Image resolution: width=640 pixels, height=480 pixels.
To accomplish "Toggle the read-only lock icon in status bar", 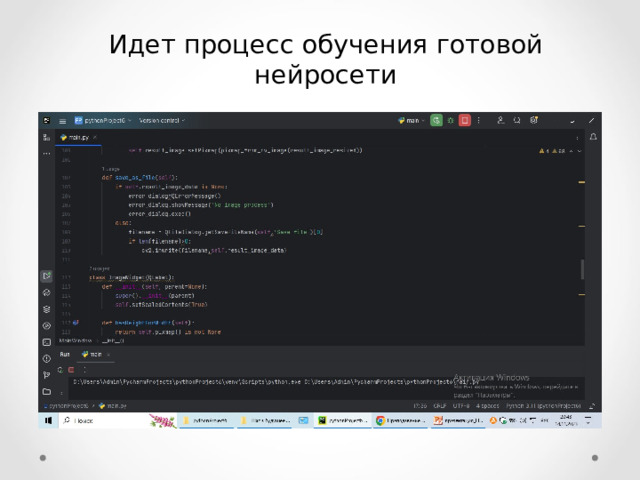I will tap(592, 406).
